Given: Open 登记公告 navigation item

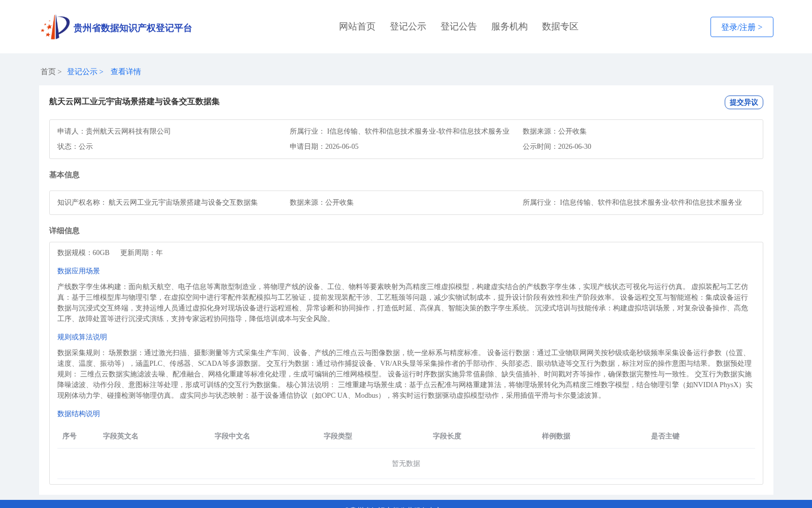Looking at the screenshot, I should tap(459, 26).
